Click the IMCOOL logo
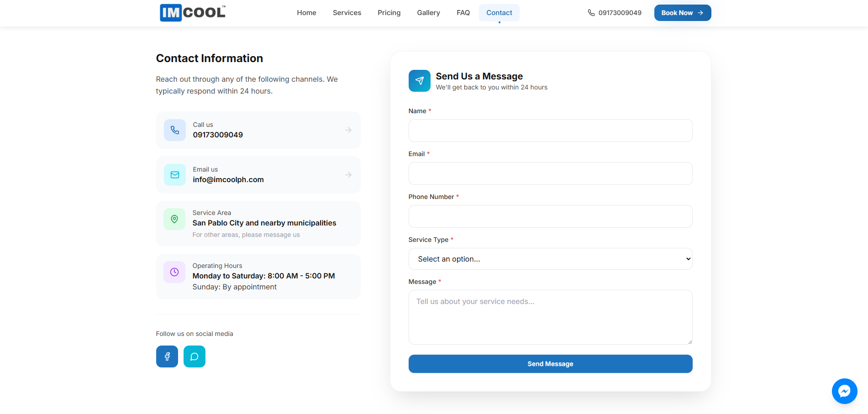Viewport: 868px width, 414px height. (193, 13)
